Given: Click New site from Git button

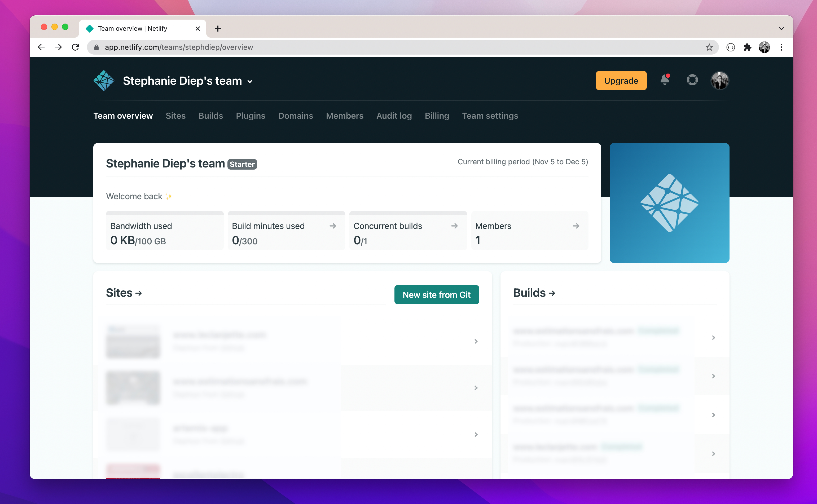Looking at the screenshot, I should pyautogui.click(x=437, y=295).
